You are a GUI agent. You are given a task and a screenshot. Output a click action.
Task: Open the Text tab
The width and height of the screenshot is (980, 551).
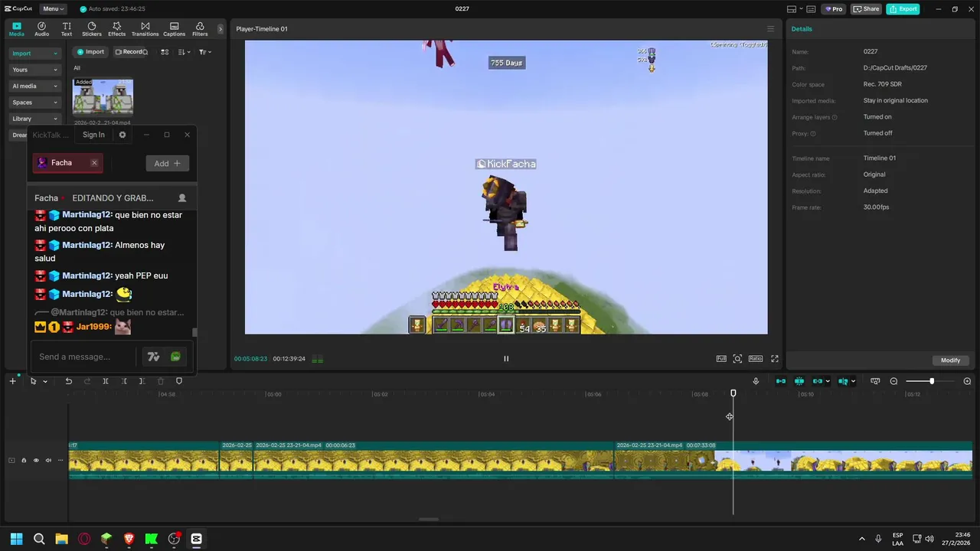point(67,29)
